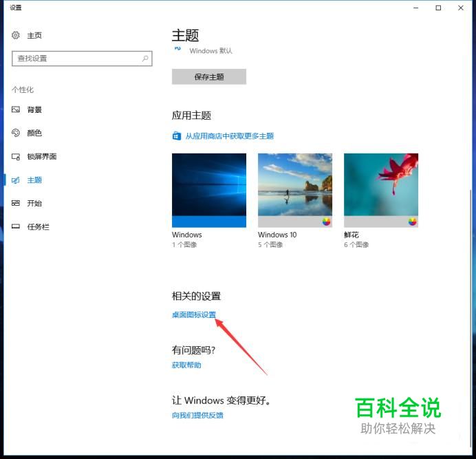Viewport: 476px width, 459px height.
Task: Go to 背景 settings page
Action: coord(34,109)
